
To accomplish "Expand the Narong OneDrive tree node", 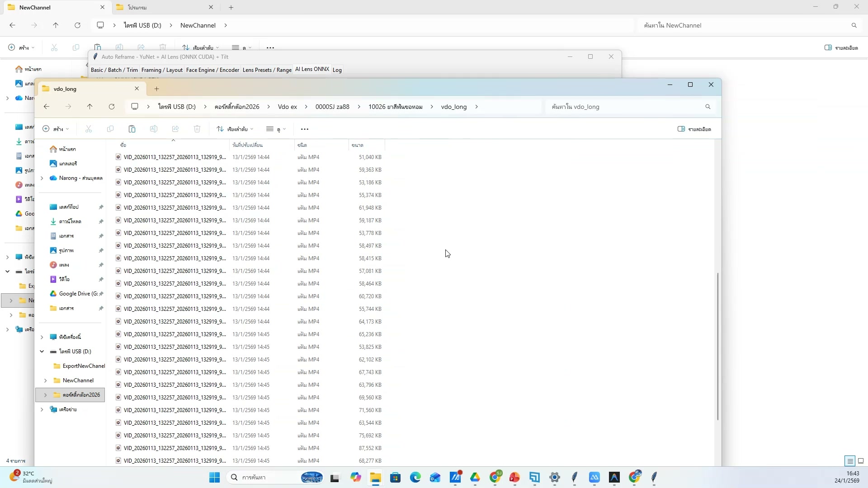I will (42, 178).
